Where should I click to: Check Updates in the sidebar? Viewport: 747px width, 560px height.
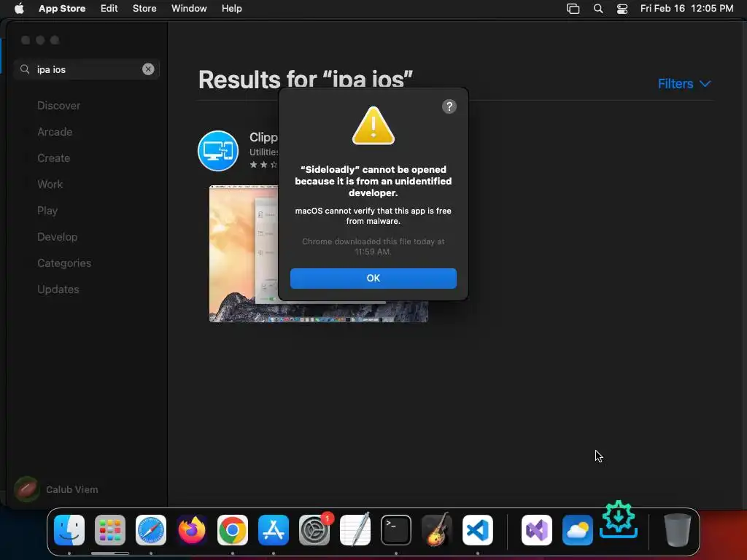coord(58,289)
